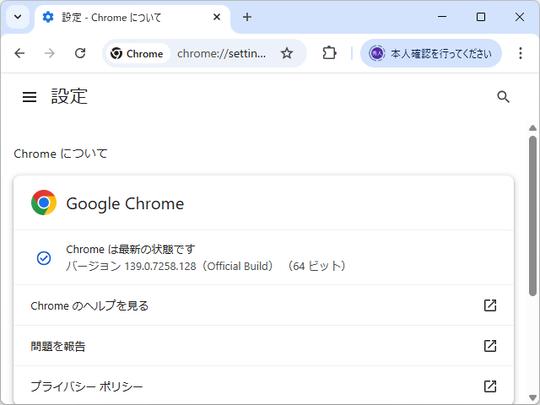Screen dimensions: 540x405
Task: Open a new tab with plus button
Action: [247, 17]
